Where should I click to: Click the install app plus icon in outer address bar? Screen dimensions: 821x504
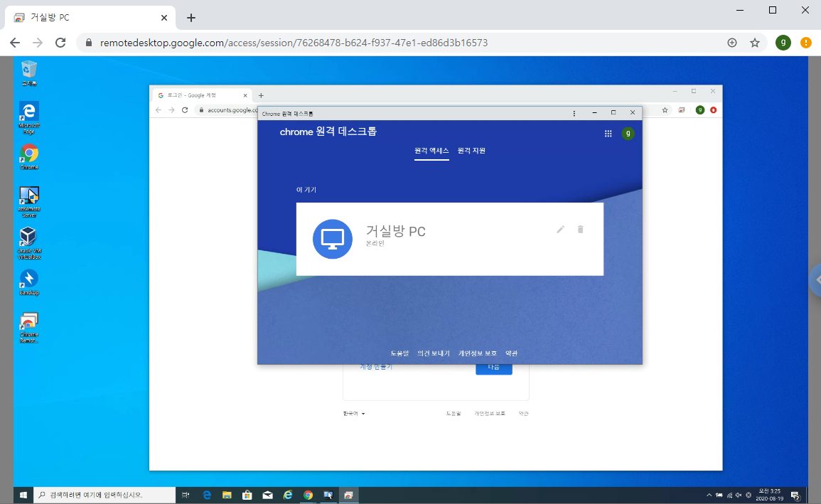pos(732,43)
